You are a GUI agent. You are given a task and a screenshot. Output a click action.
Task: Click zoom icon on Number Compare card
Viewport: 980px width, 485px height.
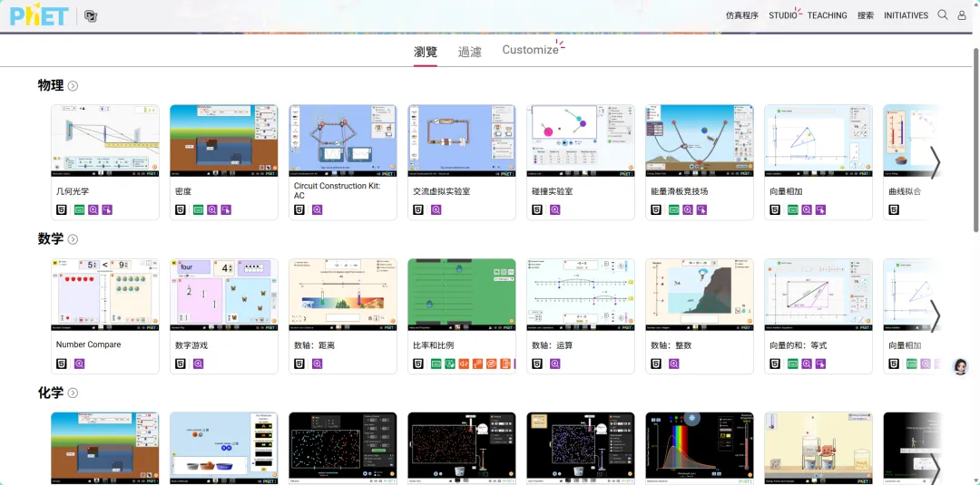tap(79, 364)
